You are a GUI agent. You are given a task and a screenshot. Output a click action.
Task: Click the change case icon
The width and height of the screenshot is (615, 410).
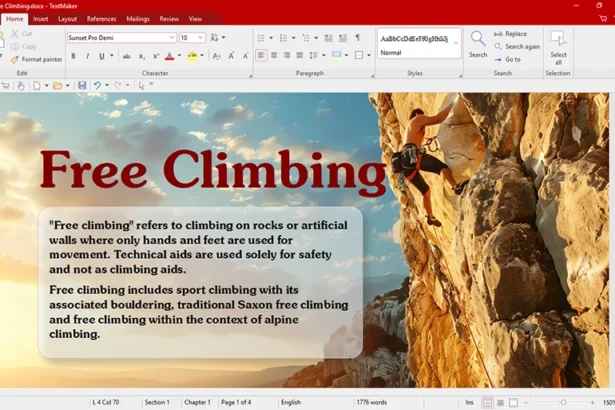214,38
